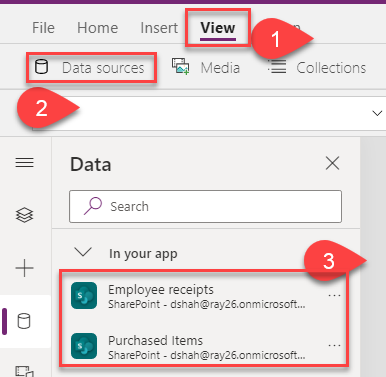Open the Media option
The width and height of the screenshot is (386, 377).
[206, 68]
